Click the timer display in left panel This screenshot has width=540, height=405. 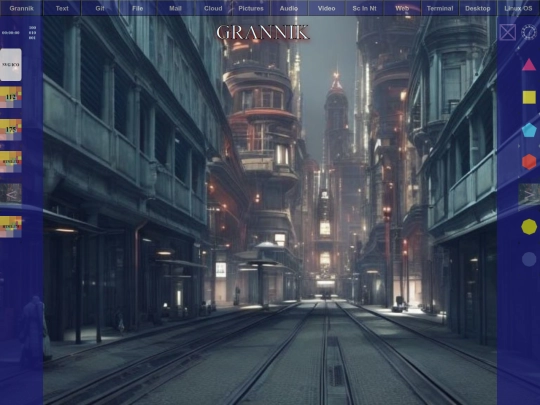point(11,33)
